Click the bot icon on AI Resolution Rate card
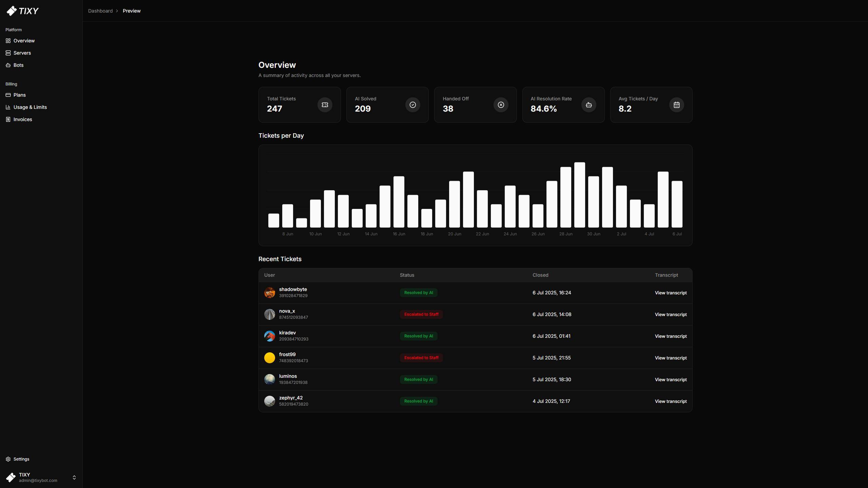Viewport: 868px width, 488px height. click(589, 105)
